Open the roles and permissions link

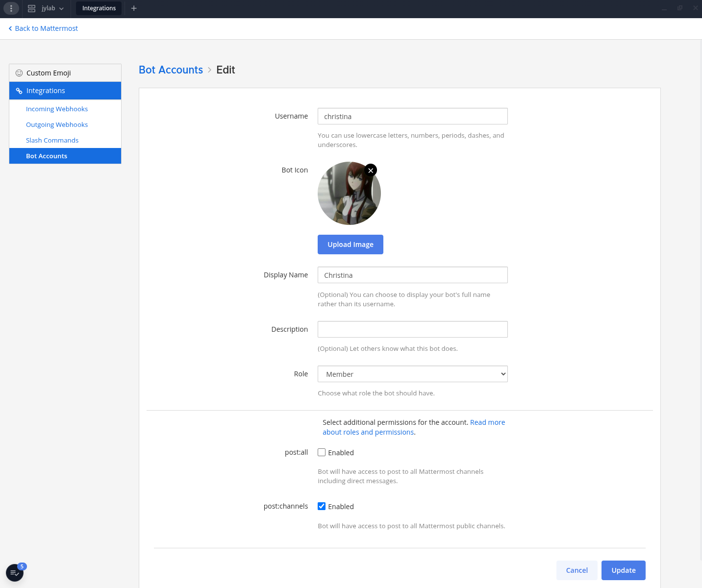(x=368, y=432)
